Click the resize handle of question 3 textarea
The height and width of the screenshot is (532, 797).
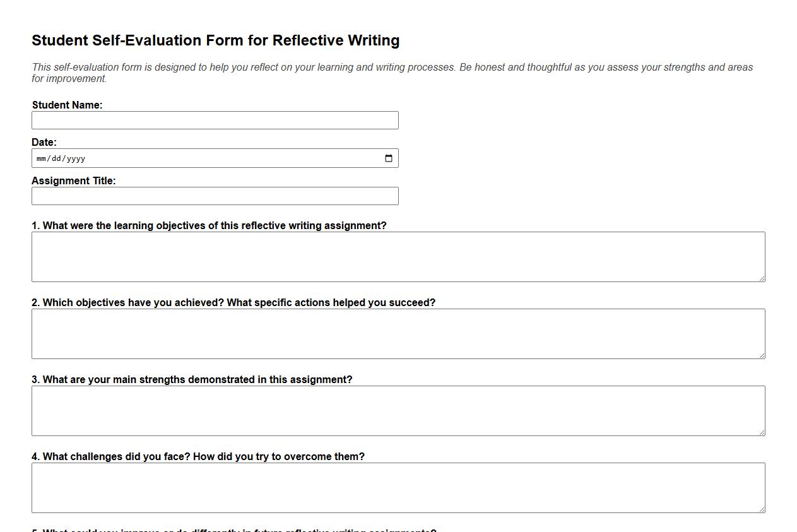pyautogui.click(x=762, y=432)
